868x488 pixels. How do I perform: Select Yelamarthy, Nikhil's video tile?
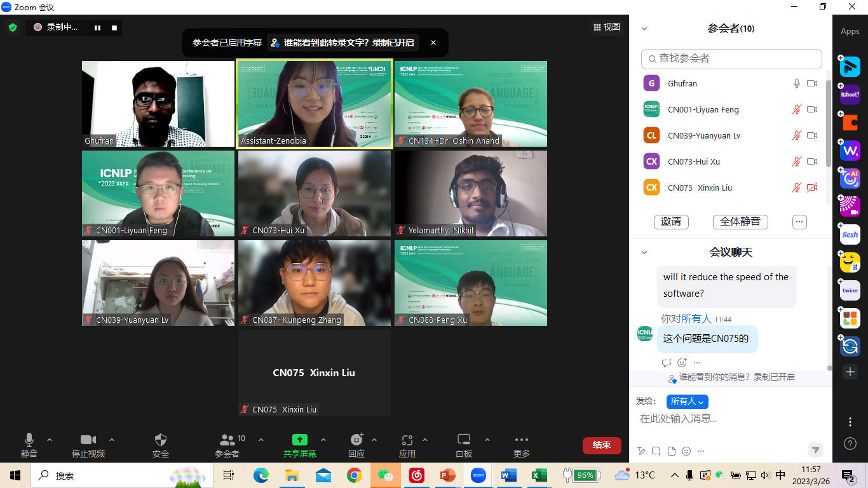pos(471,193)
